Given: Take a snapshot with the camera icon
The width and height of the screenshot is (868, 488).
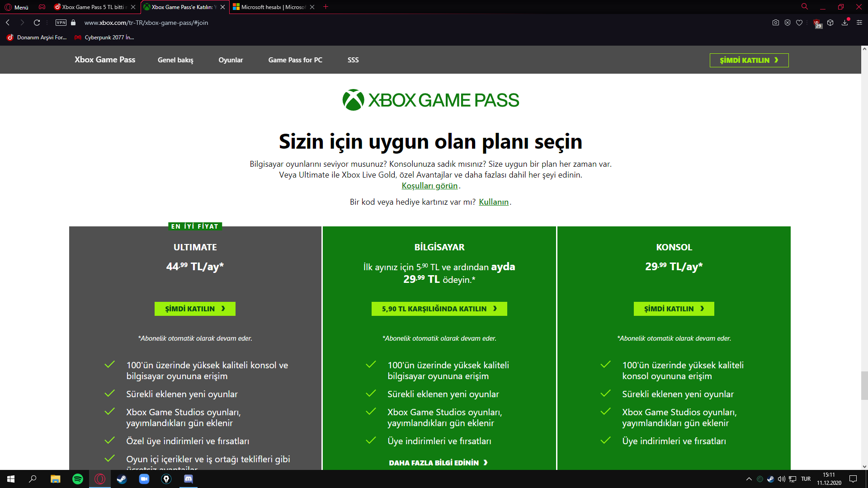Looking at the screenshot, I should [776, 23].
